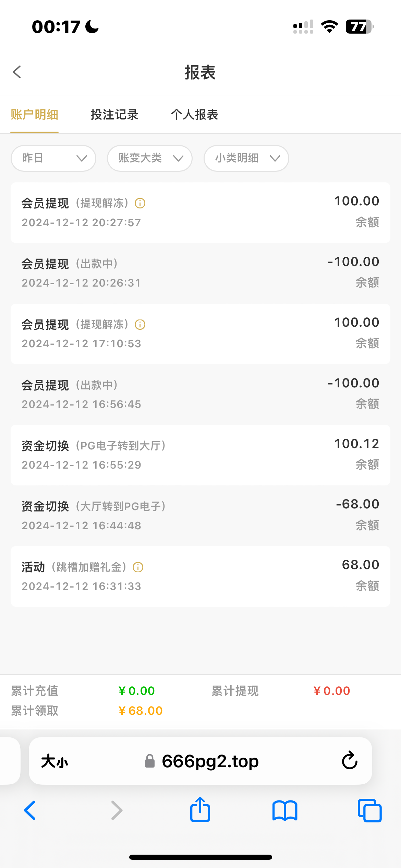Tap the 大小 text size button

click(55, 761)
